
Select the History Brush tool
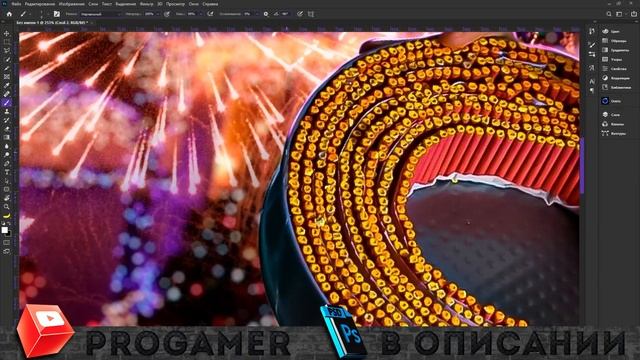click(x=7, y=120)
